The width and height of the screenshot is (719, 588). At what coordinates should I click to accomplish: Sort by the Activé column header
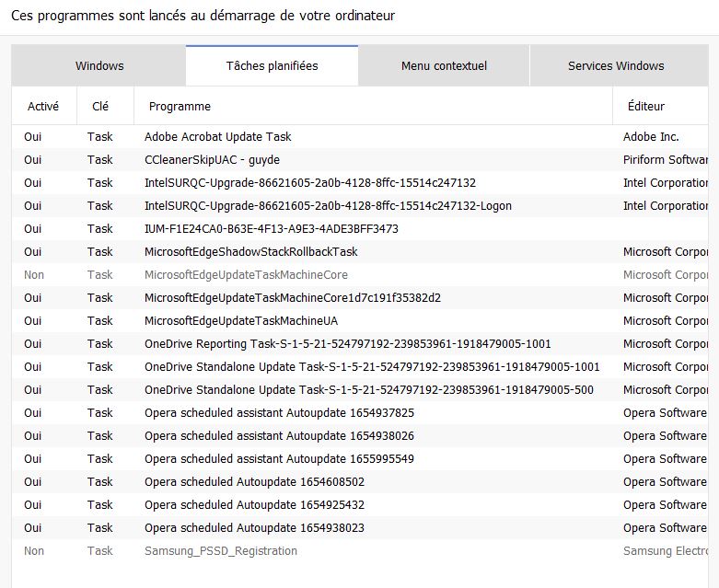click(43, 107)
